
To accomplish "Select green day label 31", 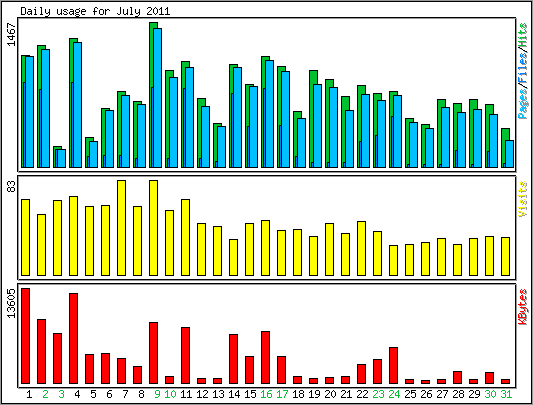I will coord(506,394).
